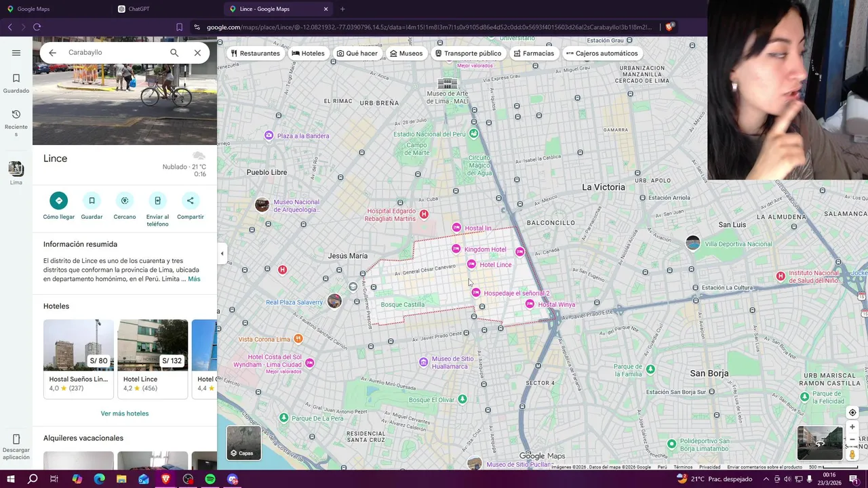The image size is (868, 488).
Task: Click the browser address bar URL
Action: [x=429, y=27]
